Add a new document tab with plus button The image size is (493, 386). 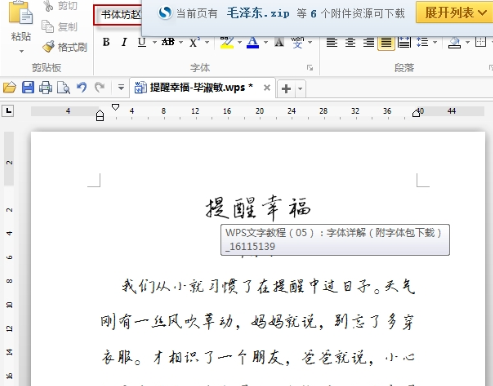click(x=286, y=89)
